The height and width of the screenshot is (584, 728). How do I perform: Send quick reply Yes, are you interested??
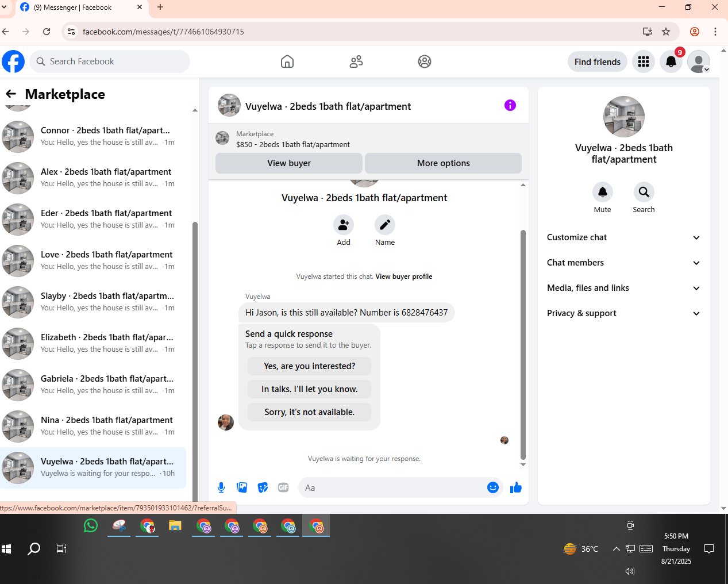coord(309,366)
